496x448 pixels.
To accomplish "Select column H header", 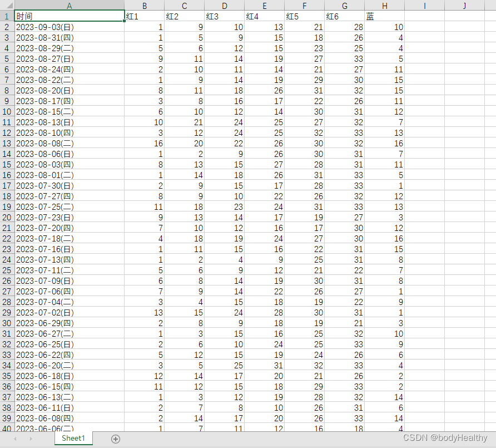I will point(384,6).
